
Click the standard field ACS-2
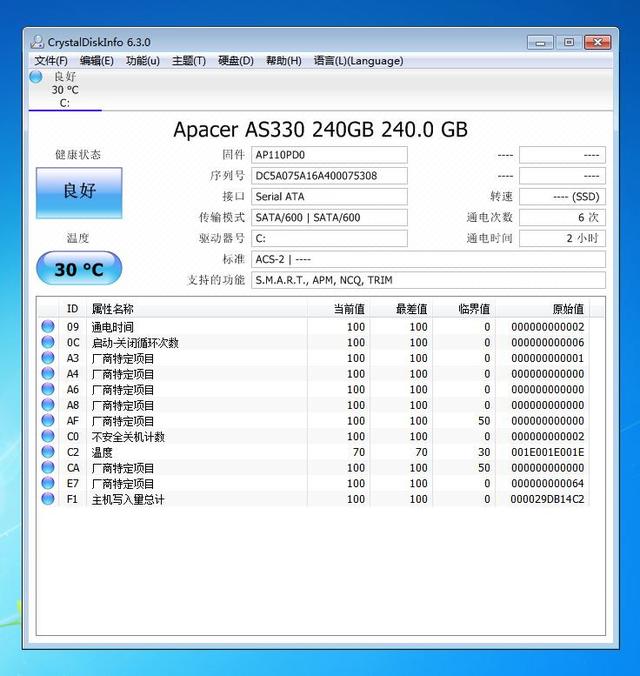tap(428, 259)
